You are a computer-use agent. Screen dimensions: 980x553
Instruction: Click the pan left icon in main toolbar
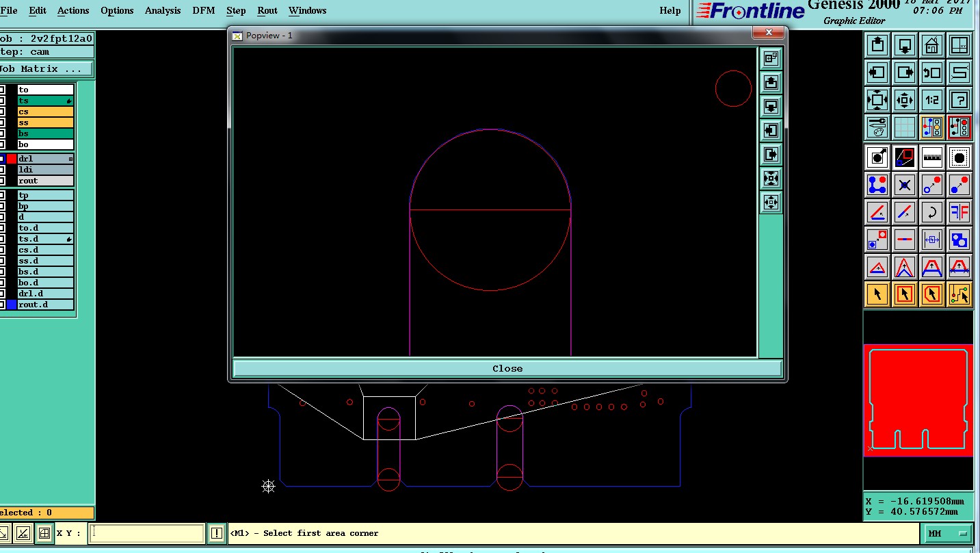pos(877,73)
